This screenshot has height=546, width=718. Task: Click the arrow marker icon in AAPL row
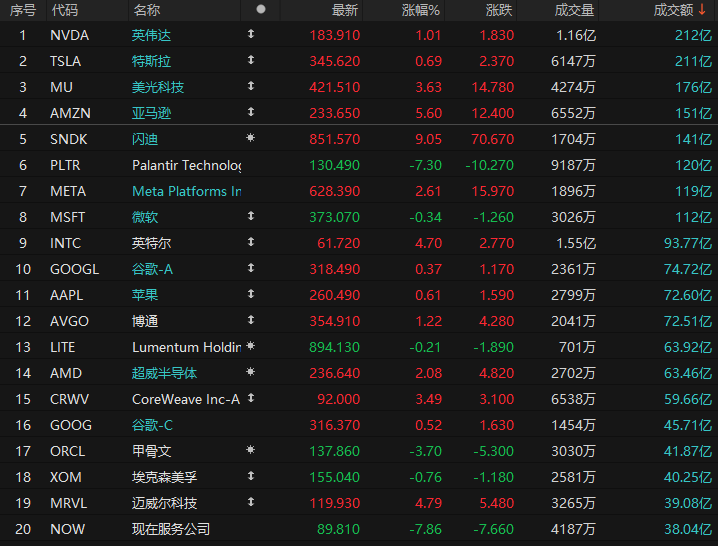coord(250,294)
